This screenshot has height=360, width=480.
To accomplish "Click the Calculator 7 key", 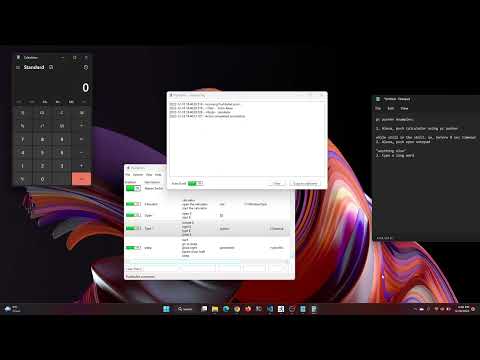I will pyautogui.click(x=22, y=139).
